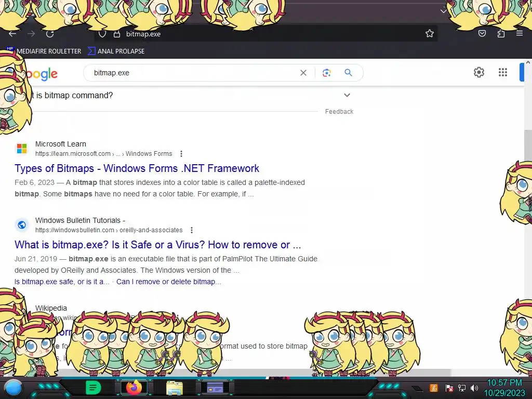Go back to the previous page
This screenshot has height=399, width=532.
[x=12, y=34]
